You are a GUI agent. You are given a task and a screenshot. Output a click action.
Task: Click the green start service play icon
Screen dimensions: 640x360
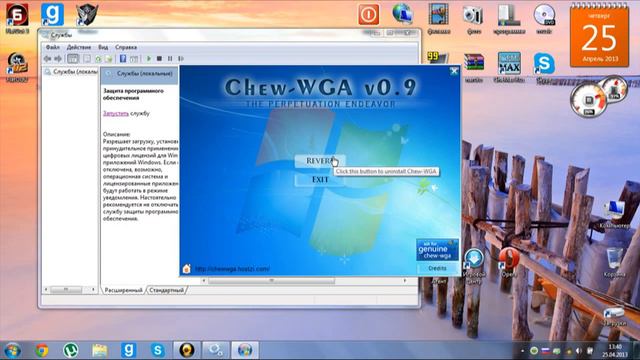[x=149, y=59]
